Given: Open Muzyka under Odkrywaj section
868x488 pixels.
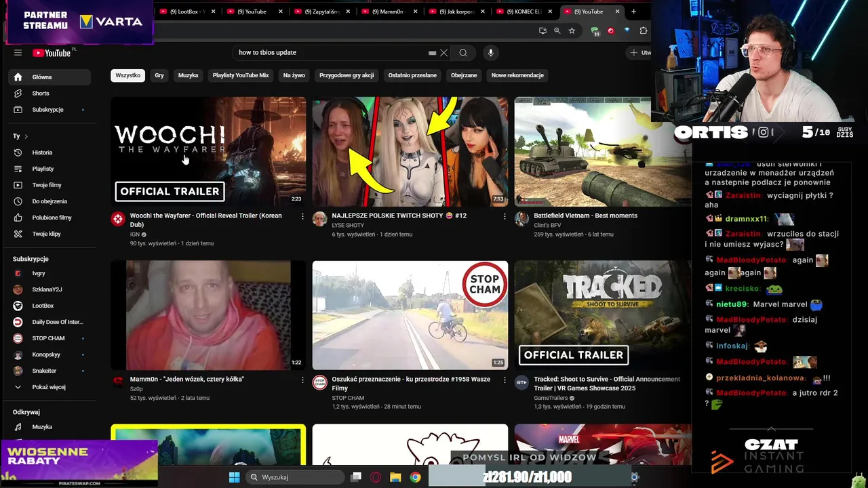Looking at the screenshot, I should (50, 427).
